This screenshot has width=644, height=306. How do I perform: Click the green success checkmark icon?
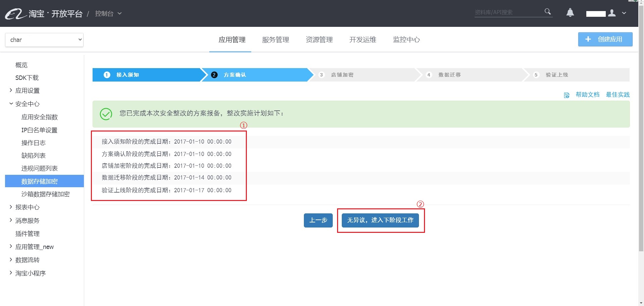click(106, 114)
